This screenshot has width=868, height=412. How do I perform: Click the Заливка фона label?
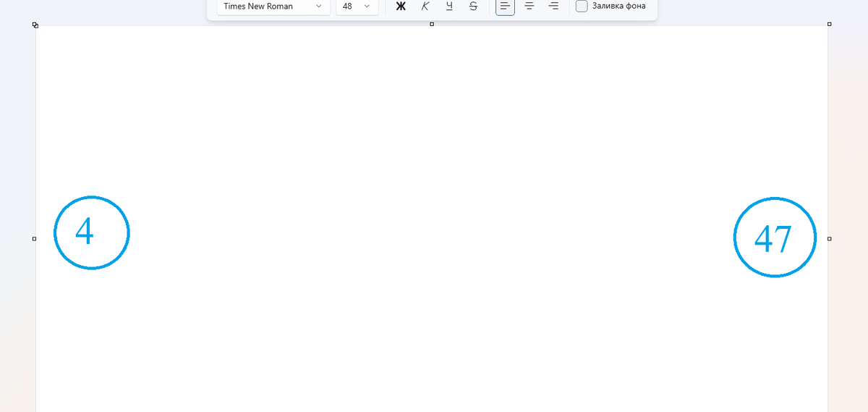coord(618,6)
